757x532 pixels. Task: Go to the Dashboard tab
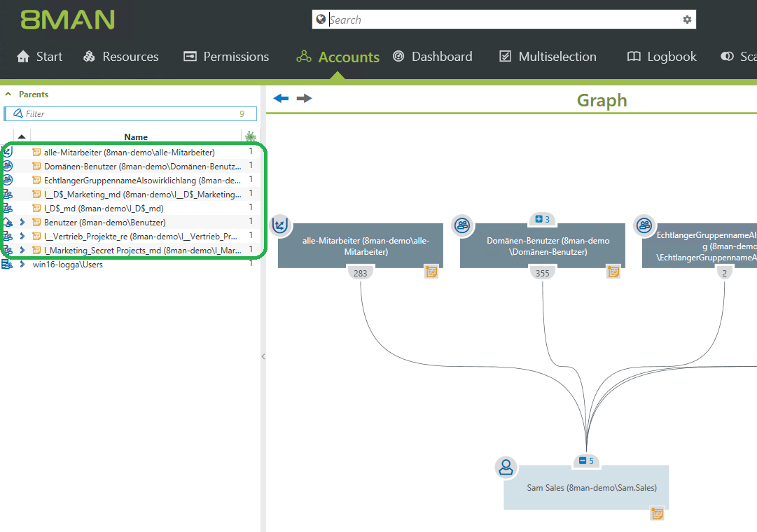(x=433, y=57)
